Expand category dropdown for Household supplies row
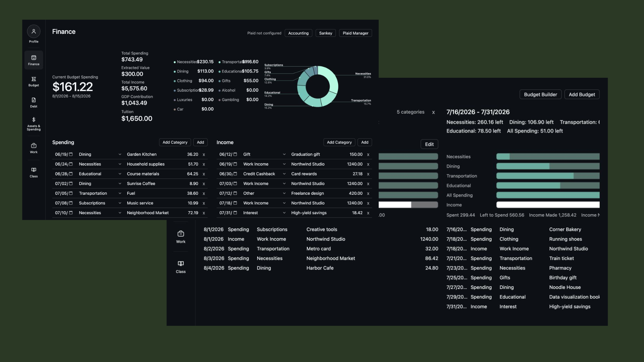 coord(120,164)
